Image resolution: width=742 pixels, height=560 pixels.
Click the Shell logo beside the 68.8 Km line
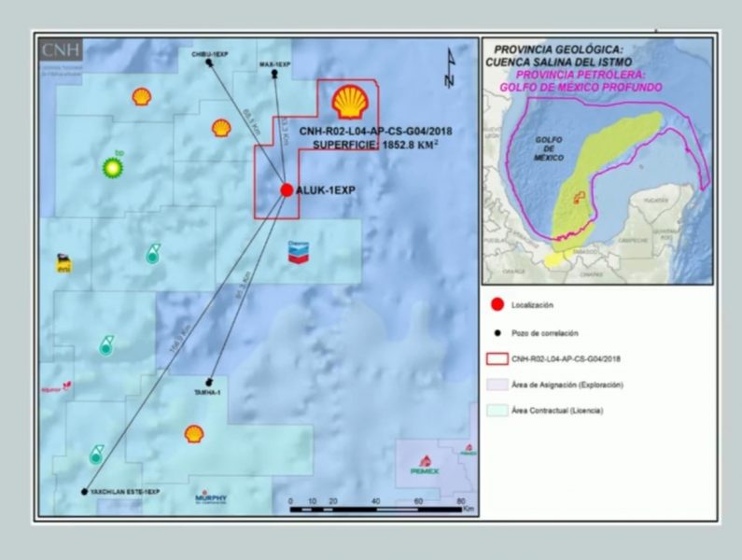[221, 128]
